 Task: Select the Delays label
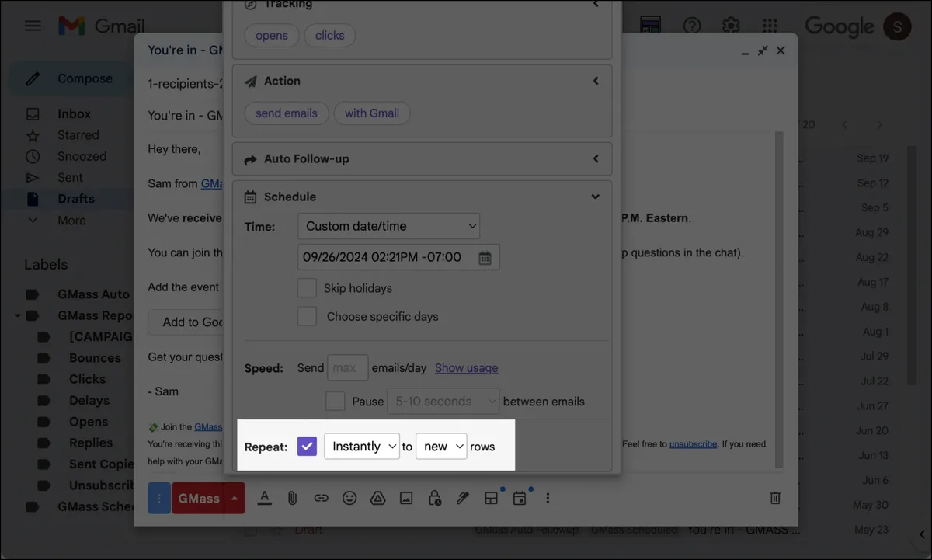click(89, 401)
